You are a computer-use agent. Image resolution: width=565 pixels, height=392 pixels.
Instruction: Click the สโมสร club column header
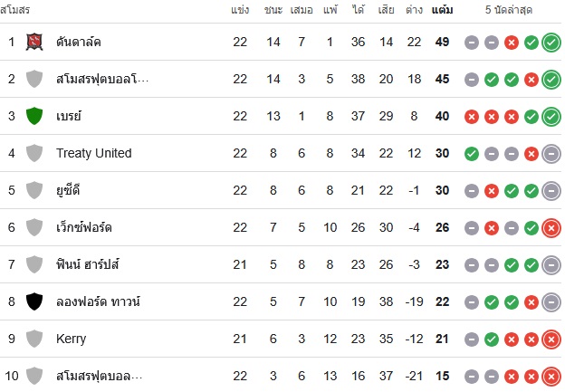pyautogui.click(x=14, y=10)
